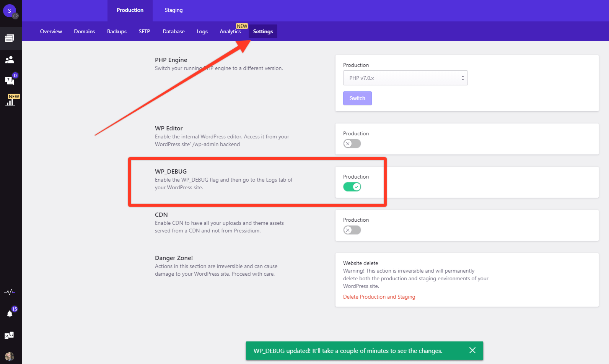This screenshot has width=609, height=364.
Task: Click the account switcher 'S' avatar
Action: [x=10, y=11]
